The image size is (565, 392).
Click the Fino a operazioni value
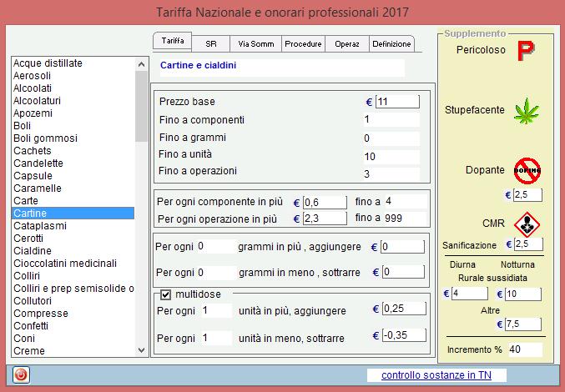click(391, 174)
